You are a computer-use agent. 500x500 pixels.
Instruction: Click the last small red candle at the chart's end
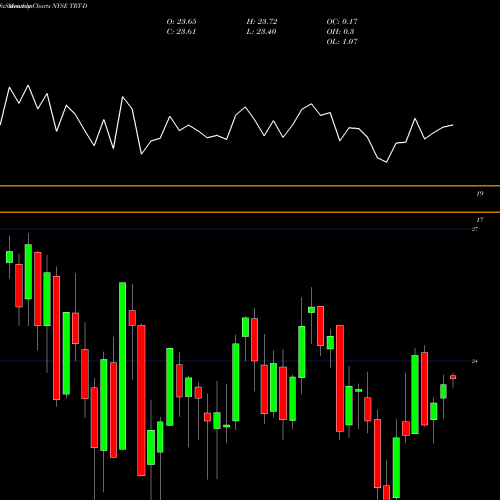click(x=453, y=377)
